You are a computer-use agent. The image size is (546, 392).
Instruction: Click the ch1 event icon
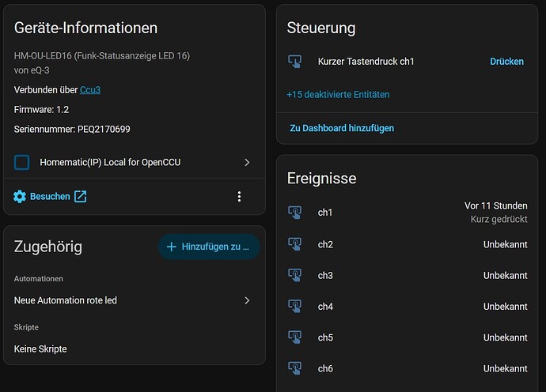[295, 212]
